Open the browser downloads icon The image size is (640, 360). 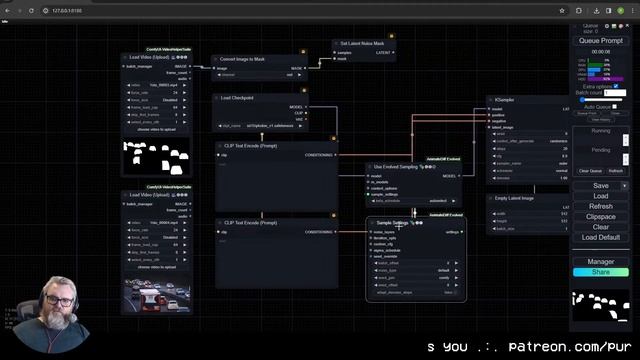click(596, 11)
